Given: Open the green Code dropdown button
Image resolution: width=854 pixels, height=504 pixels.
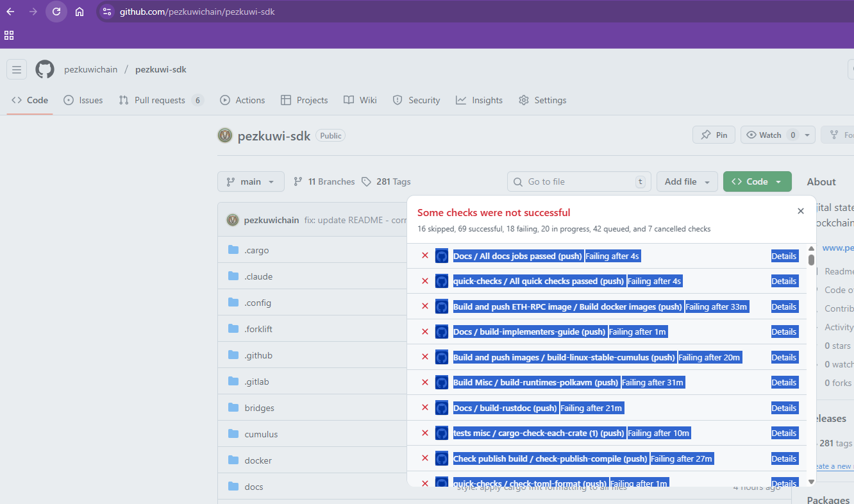Looking at the screenshot, I should [x=757, y=181].
